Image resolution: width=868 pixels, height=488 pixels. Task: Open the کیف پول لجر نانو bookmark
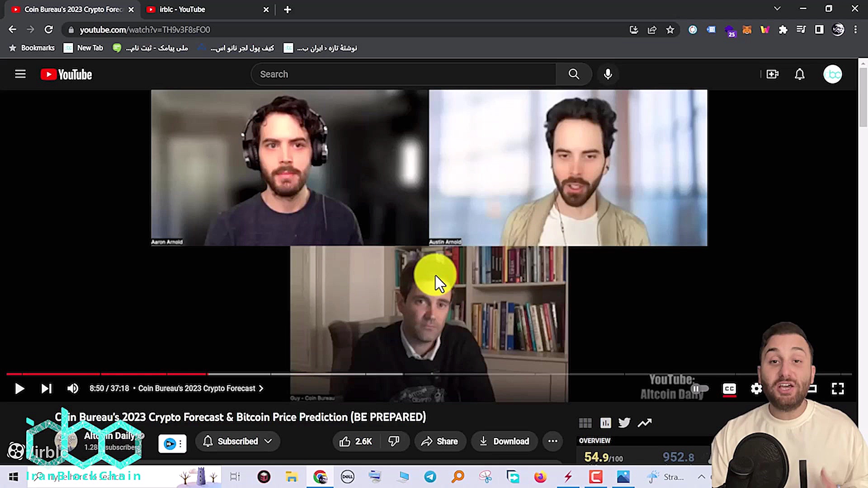[236, 48]
